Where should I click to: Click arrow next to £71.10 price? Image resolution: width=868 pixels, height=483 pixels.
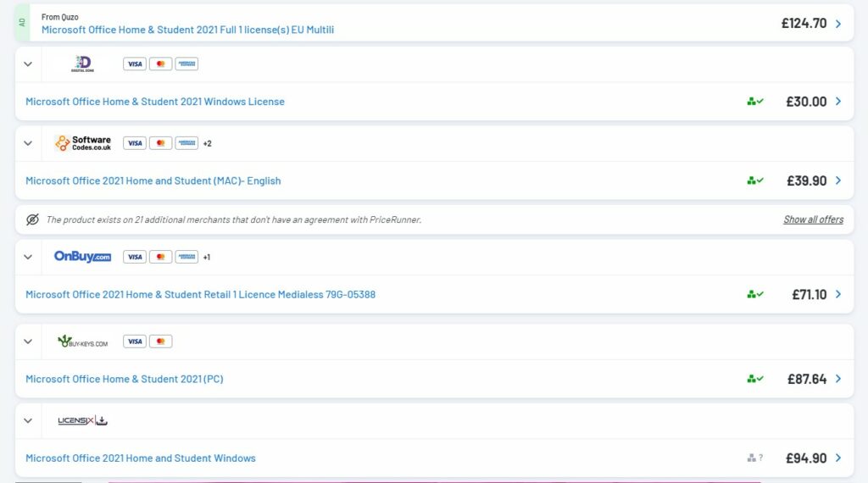pyautogui.click(x=838, y=294)
